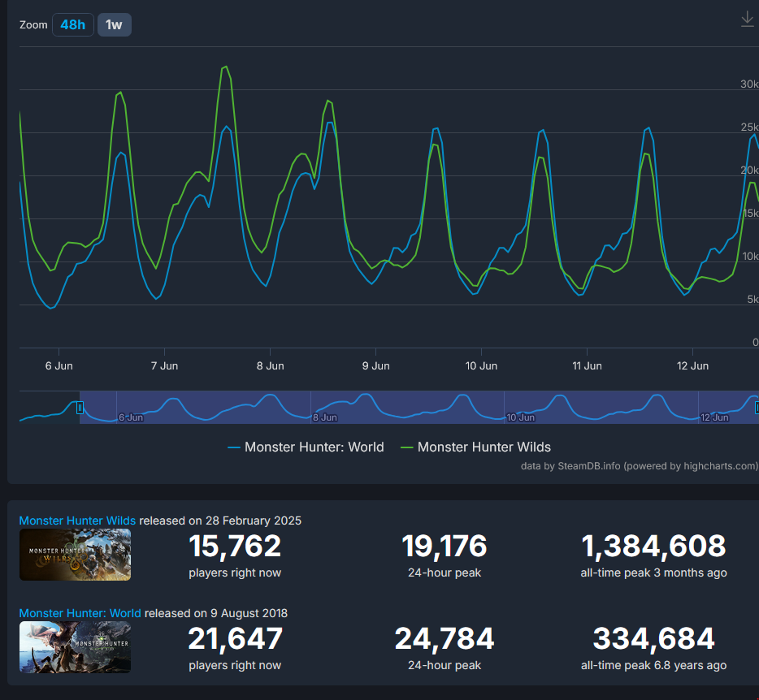Click the "12 Jun" x-axis date label
The height and width of the screenshot is (700, 759).
coord(692,365)
